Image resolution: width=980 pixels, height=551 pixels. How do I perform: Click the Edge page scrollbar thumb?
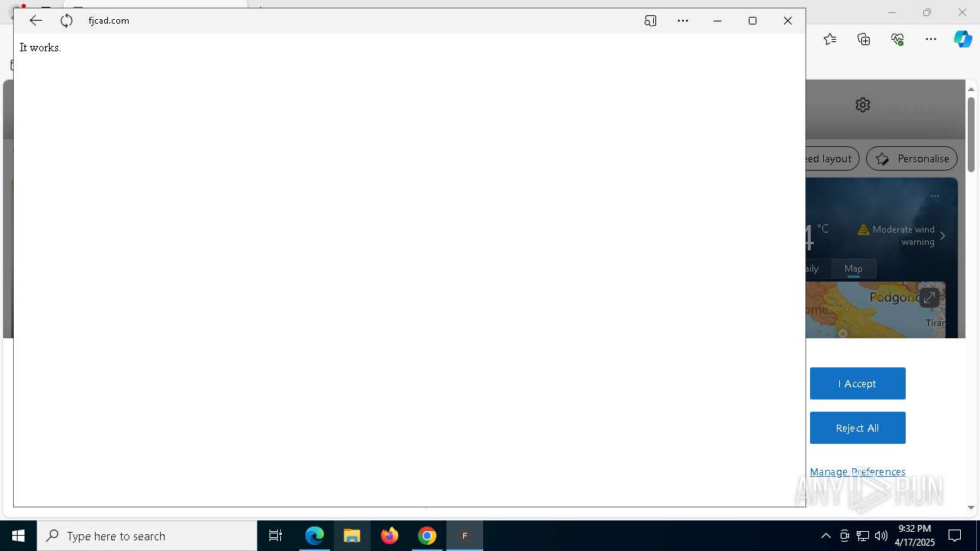click(x=971, y=134)
